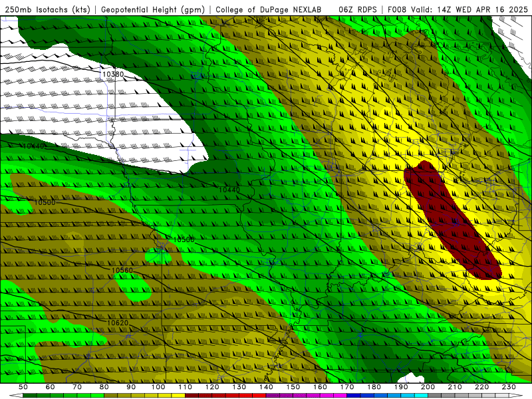The width and height of the screenshot is (532, 399).
Task: Click the 'College of DuPage NEXLAB' header text
Action: 268,9
